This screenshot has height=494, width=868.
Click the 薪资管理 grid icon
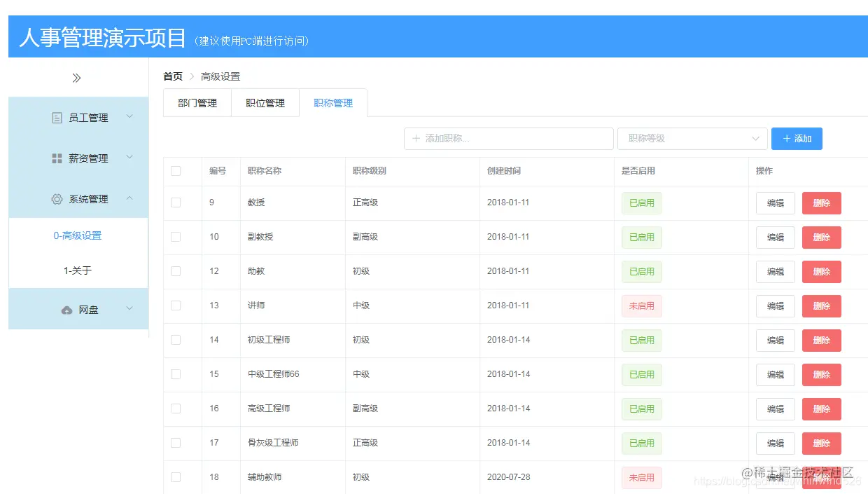click(57, 159)
